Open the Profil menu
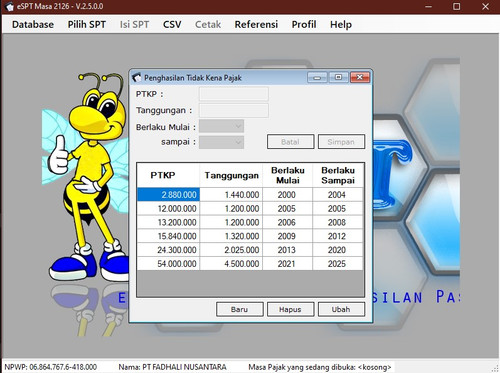 304,24
